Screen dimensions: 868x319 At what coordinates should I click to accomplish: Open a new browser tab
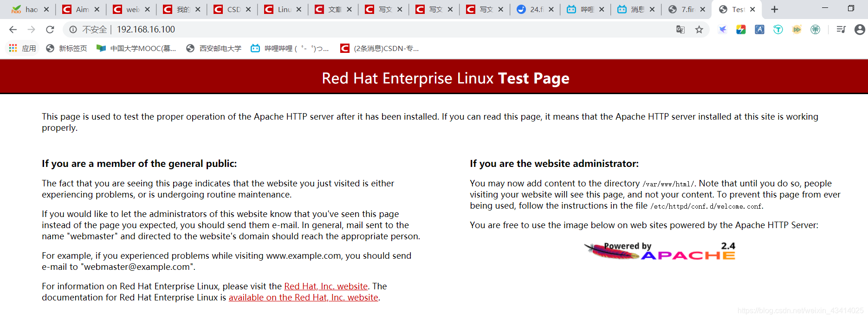(x=774, y=9)
